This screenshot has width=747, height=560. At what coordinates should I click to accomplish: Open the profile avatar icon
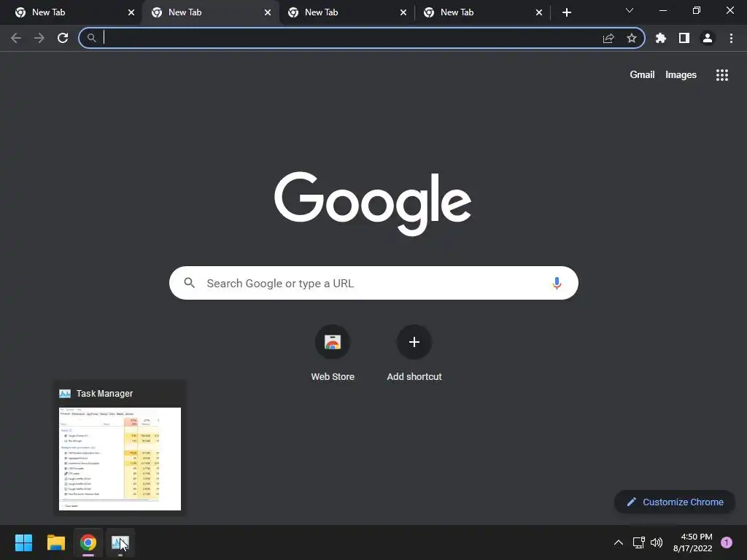(x=708, y=38)
